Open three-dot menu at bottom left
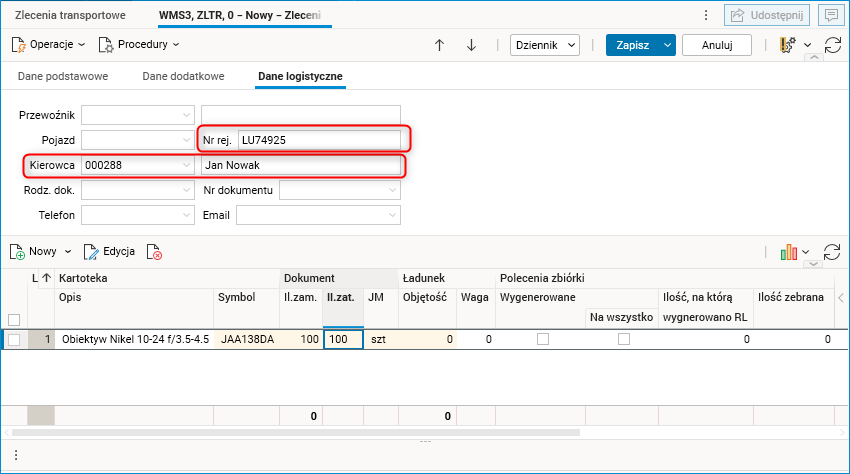850x474 pixels. pyautogui.click(x=16, y=455)
